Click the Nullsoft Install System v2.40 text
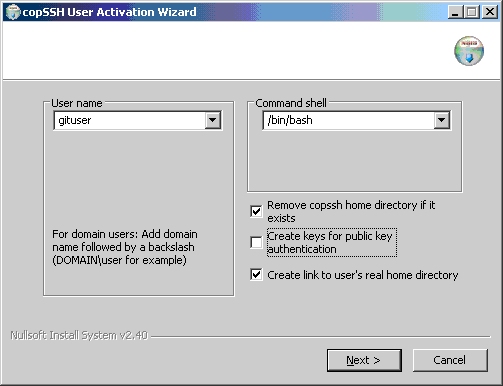 point(79,335)
